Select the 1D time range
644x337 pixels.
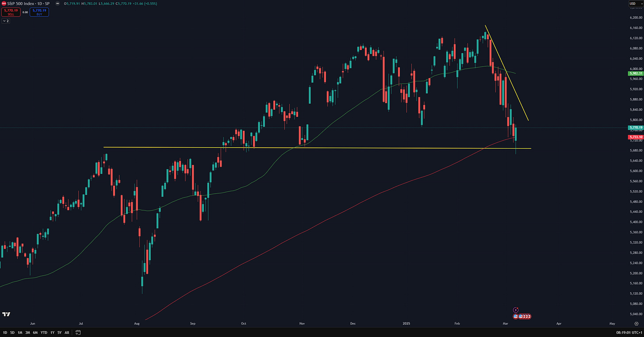pos(5,332)
